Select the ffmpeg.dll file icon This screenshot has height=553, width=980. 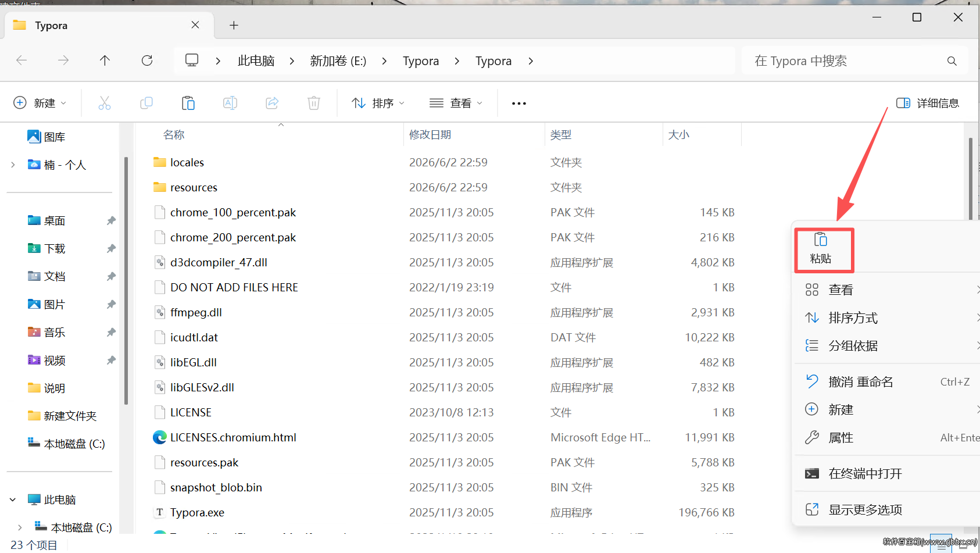159,312
